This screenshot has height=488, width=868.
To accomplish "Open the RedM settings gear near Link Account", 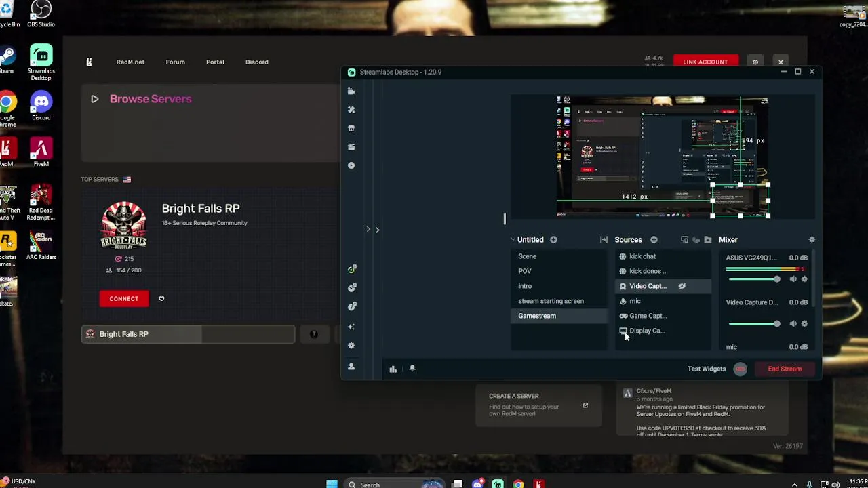I will 755,62.
